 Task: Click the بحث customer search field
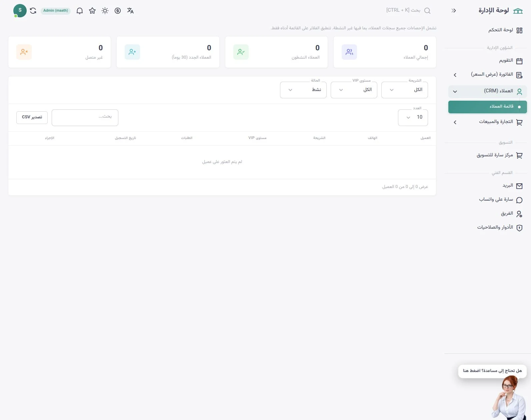click(x=85, y=118)
